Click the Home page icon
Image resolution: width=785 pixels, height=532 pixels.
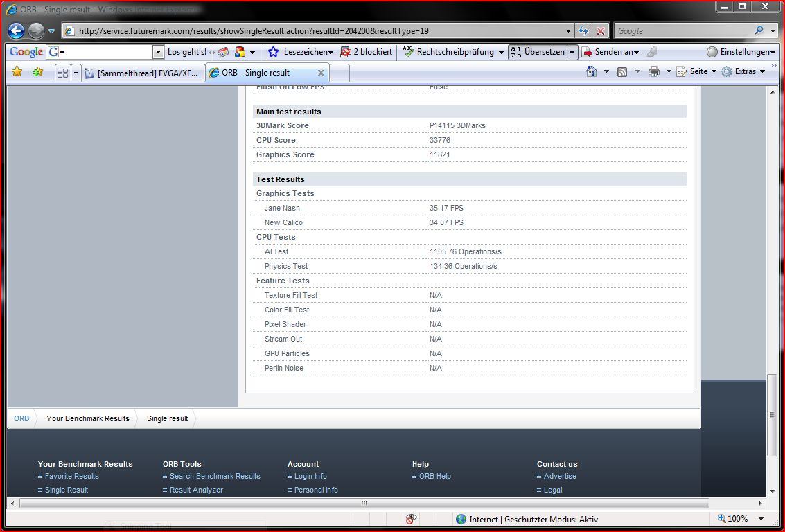click(x=592, y=71)
